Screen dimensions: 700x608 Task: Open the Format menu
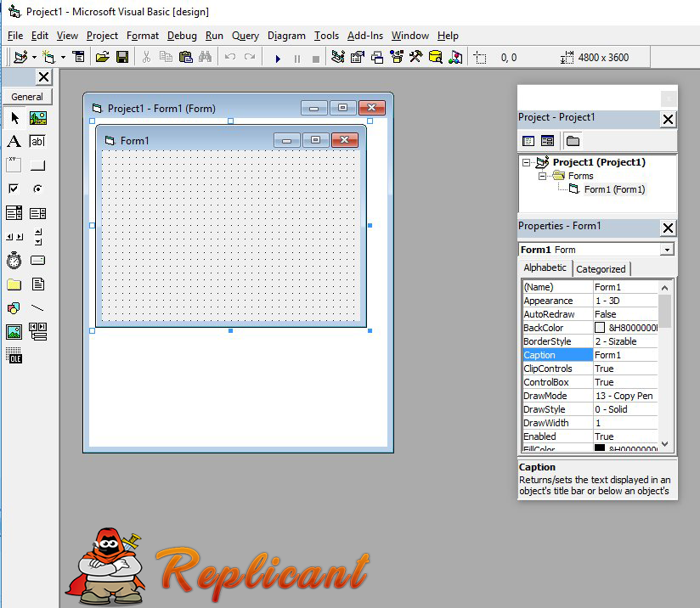pos(143,36)
